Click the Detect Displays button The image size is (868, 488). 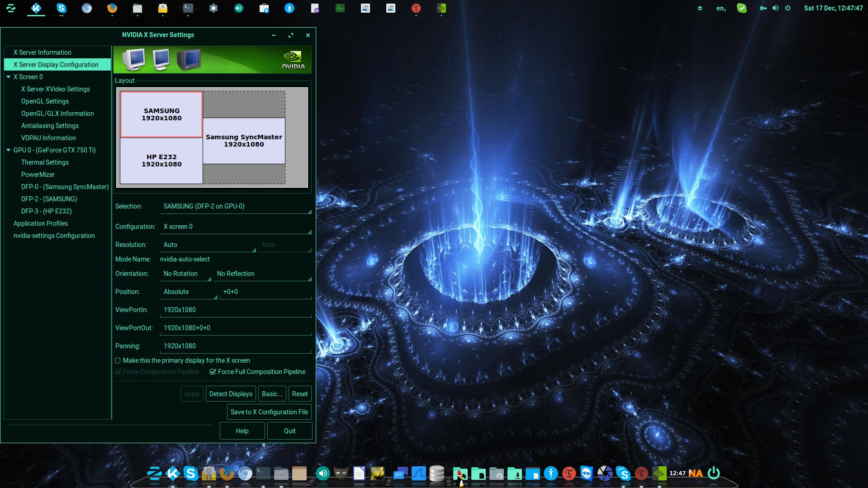click(x=231, y=394)
